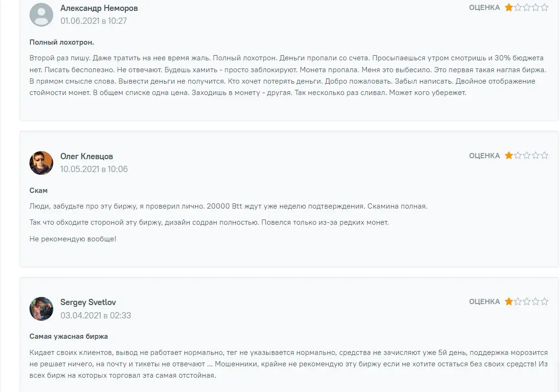Screen dimensions: 560x392
Task: Open Олег Клевцов's profile photo
Action: point(41,163)
